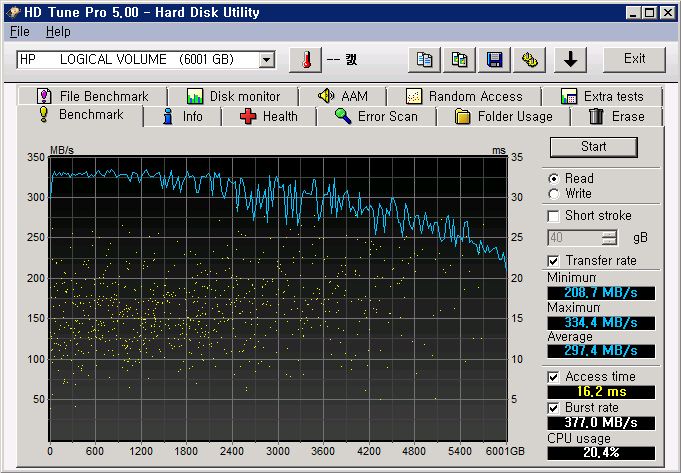Copy screenshot to clipboard icon
The image size is (681, 473).
click(459, 60)
